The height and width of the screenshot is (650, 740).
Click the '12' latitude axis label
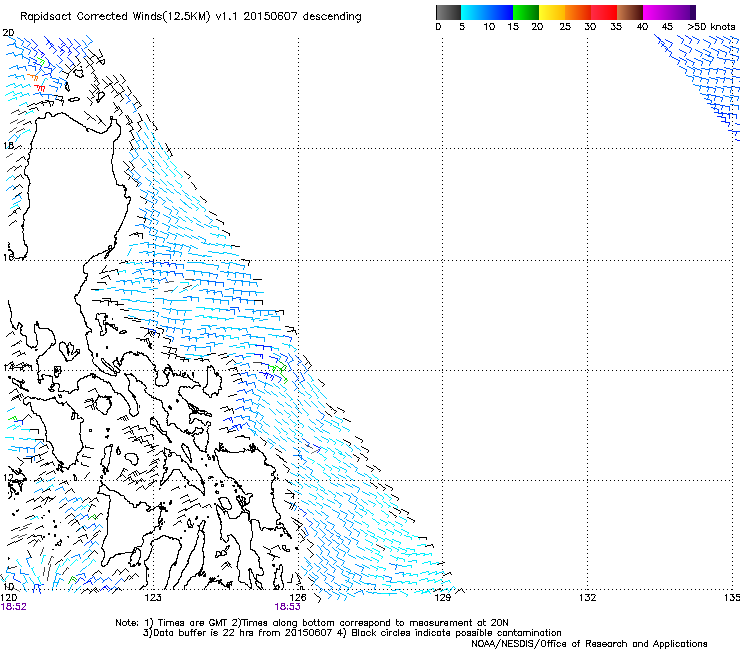8,478
